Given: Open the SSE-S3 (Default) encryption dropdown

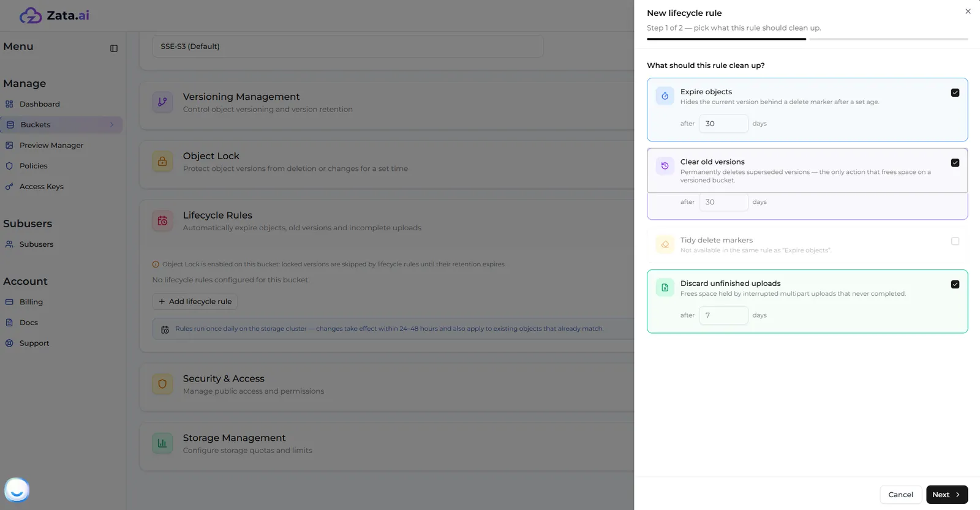Looking at the screenshot, I should [347, 47].
